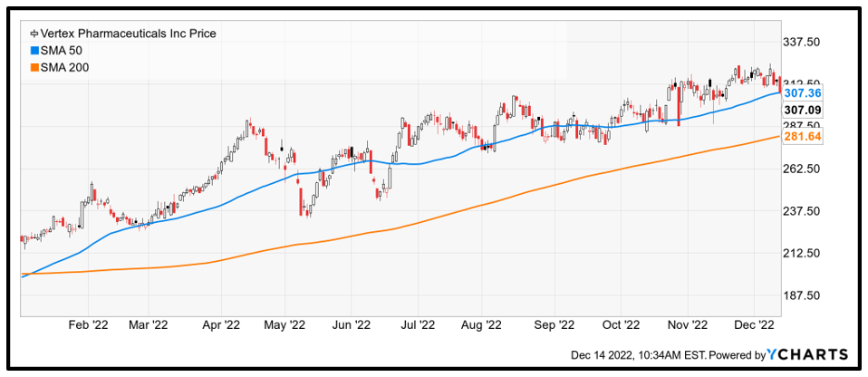The height and width of the screenshot is (377, 868).
Task: Click the blue SMA 50 color swatch
Action: point(34,51)
